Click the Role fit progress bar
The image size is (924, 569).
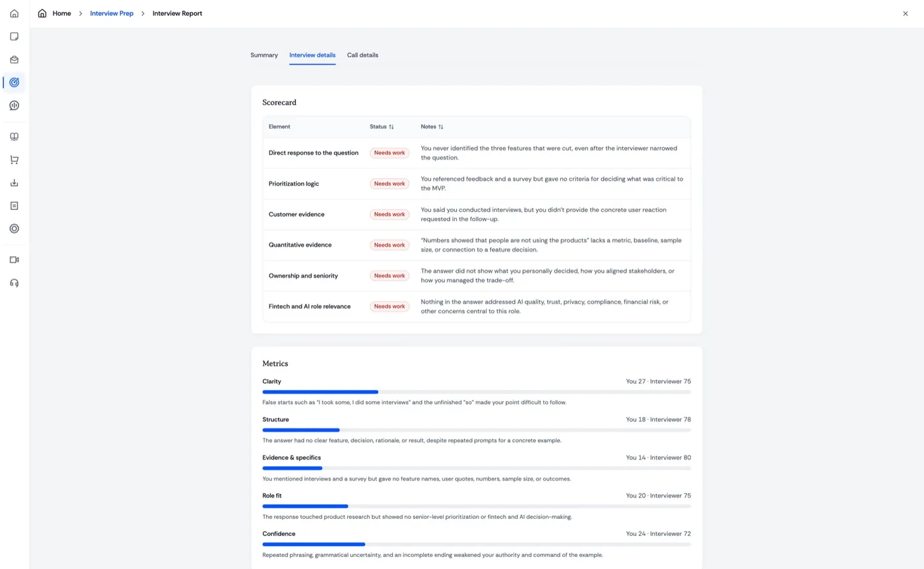pos(477,506)
